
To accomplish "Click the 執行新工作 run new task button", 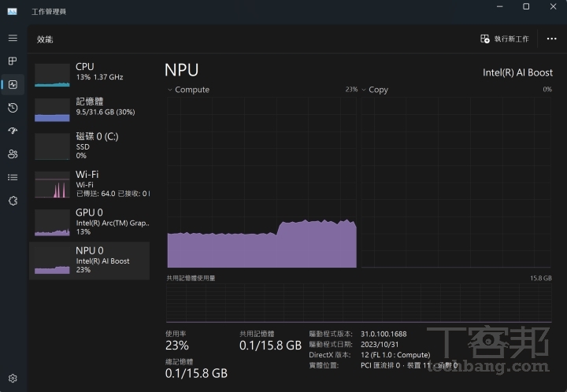I will [x=505, y=39].
